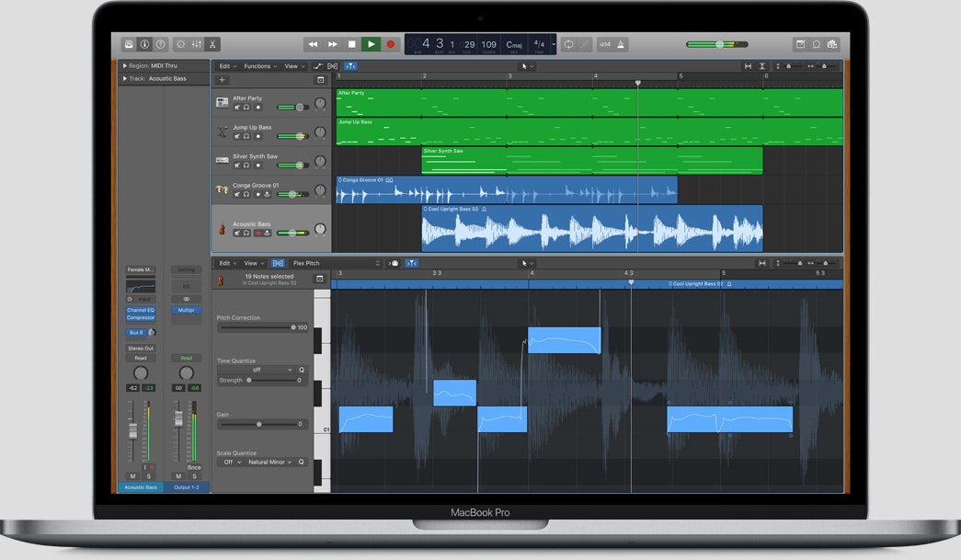Toggle the Metronome click
961x560 pixels.
click(621, 44)
